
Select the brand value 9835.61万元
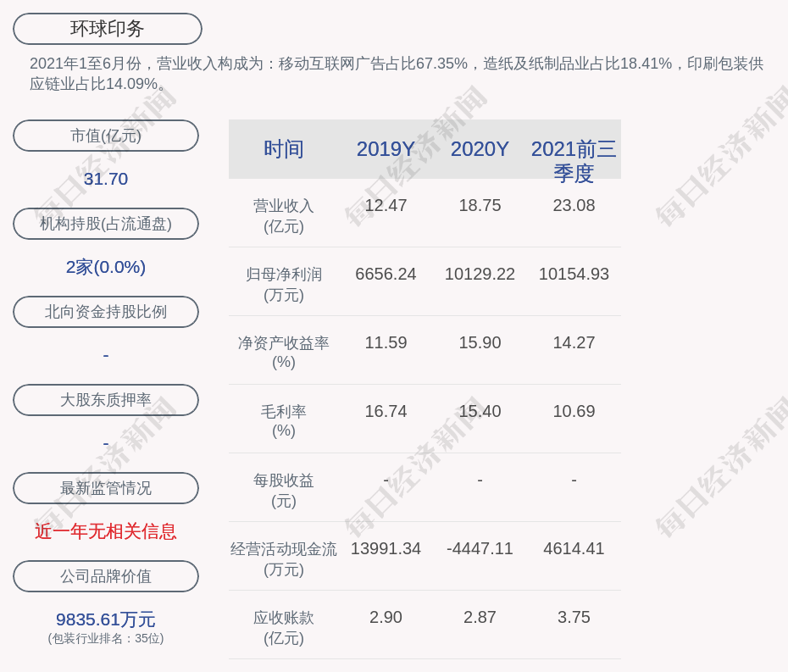click(106, 619)
